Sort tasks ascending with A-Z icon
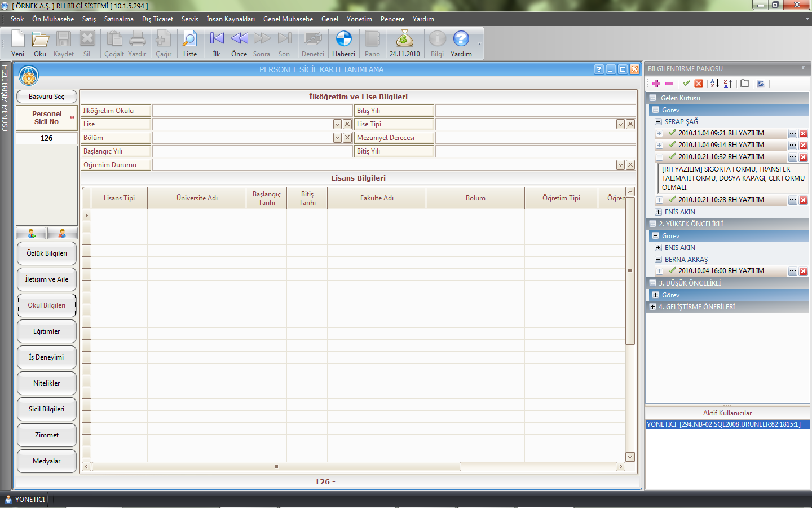The height and width of the screenshot is (508, 812). (x=714, y=84)
